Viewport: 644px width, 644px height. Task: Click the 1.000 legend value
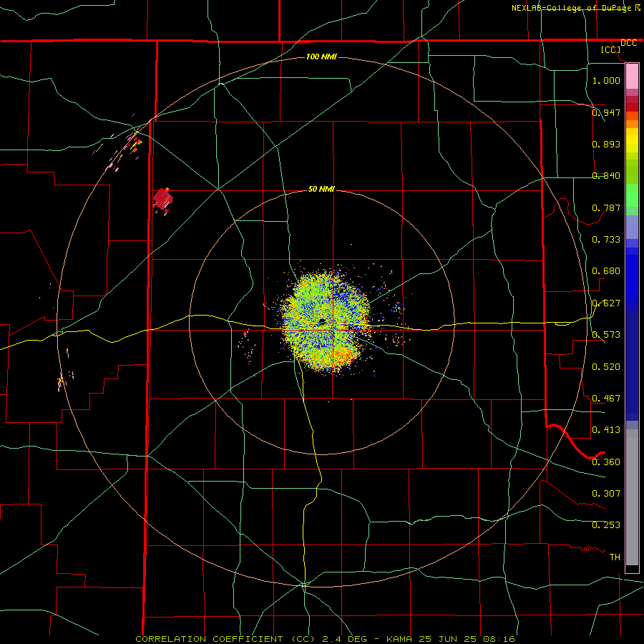tap(606, 80)
